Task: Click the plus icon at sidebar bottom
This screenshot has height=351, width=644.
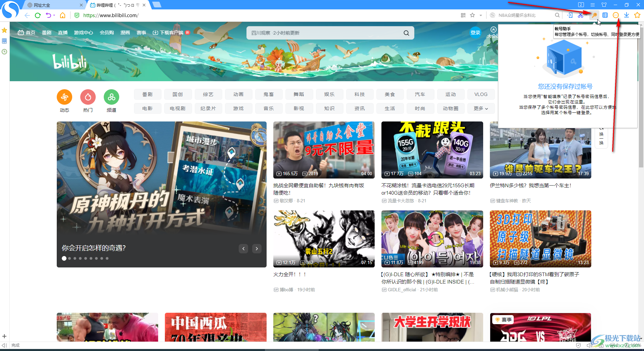Action: click(x=4, y=336)
